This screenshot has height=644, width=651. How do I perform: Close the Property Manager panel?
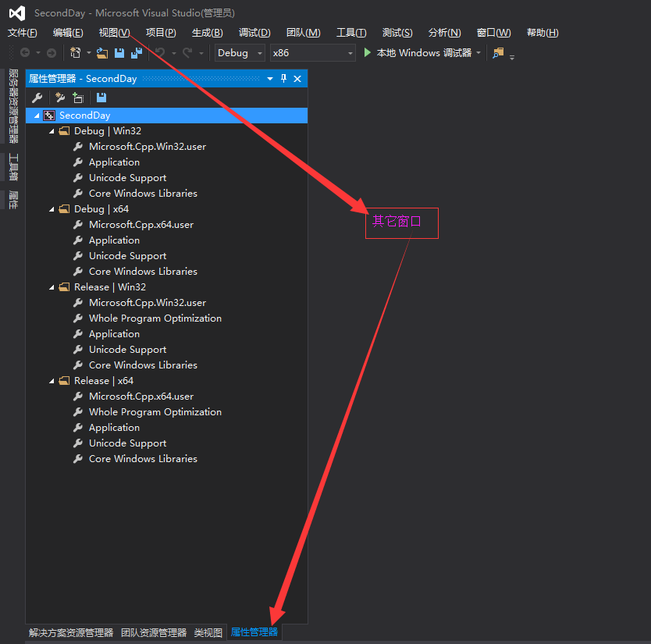click(297, 79)
